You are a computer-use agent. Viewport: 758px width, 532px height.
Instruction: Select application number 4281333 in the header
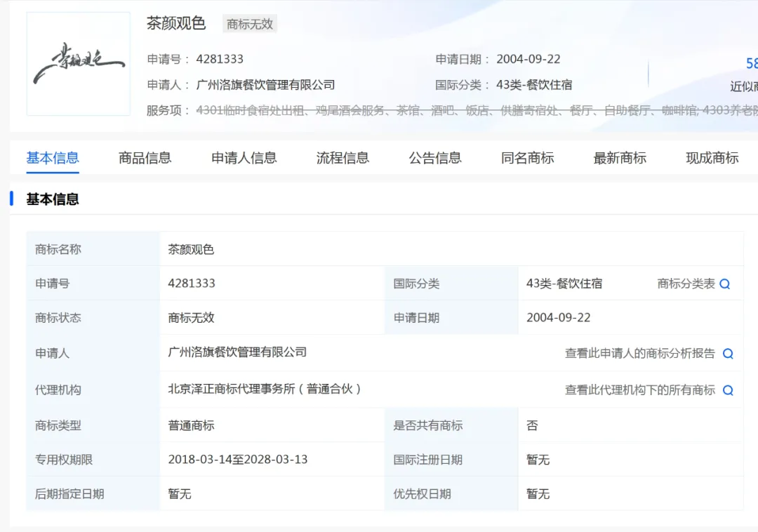220,60
